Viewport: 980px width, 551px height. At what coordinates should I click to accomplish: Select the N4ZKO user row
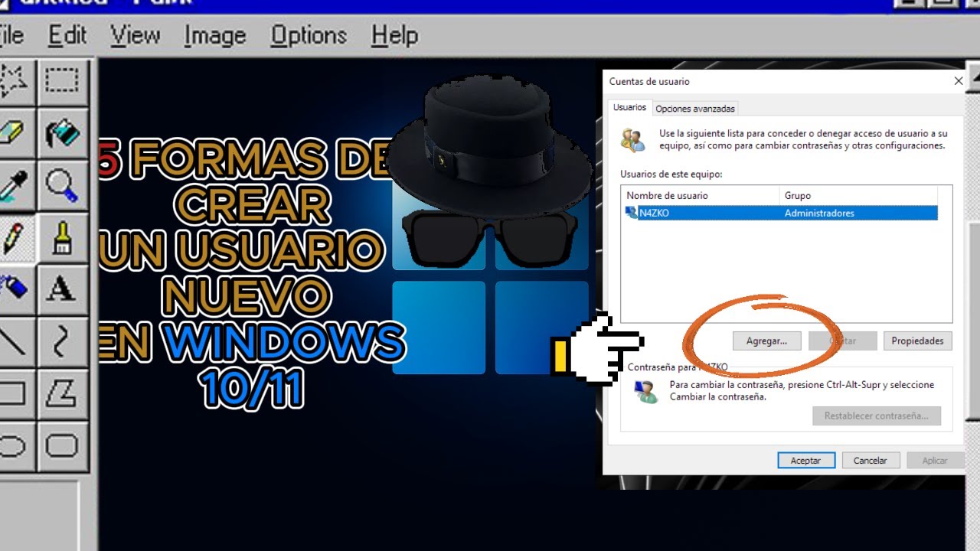782,213
